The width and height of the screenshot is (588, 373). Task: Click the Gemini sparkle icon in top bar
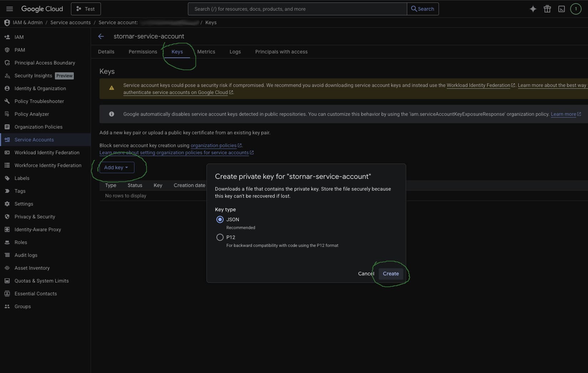click(x=533, y=9)
